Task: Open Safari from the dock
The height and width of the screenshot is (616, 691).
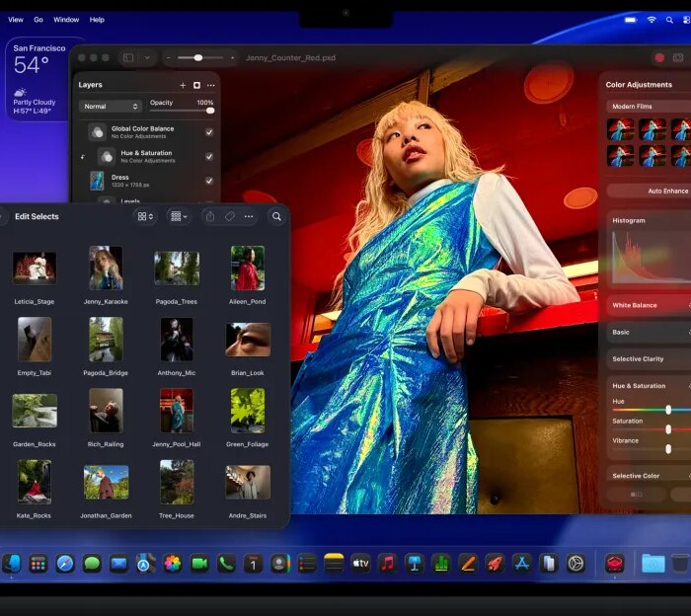Action: pyautogui.click(x=65, y=564)
